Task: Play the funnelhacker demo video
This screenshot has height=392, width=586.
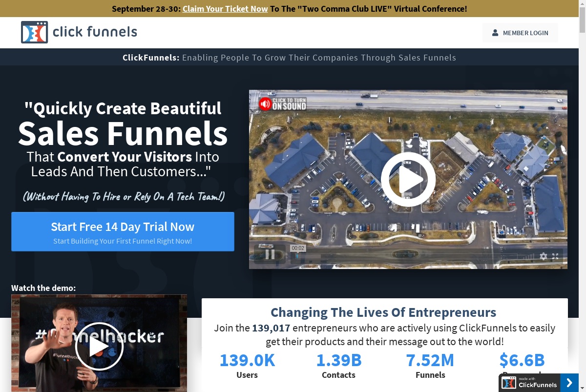Action: (99, 346)
